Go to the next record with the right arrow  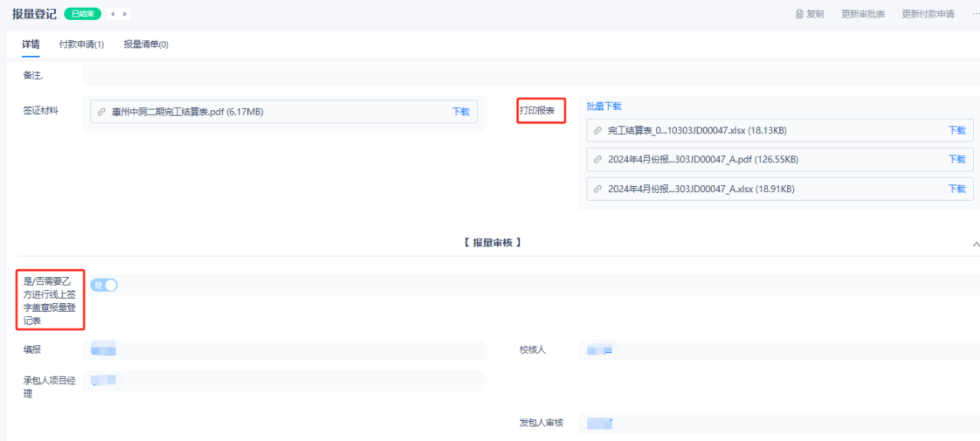tap(125, 14)
